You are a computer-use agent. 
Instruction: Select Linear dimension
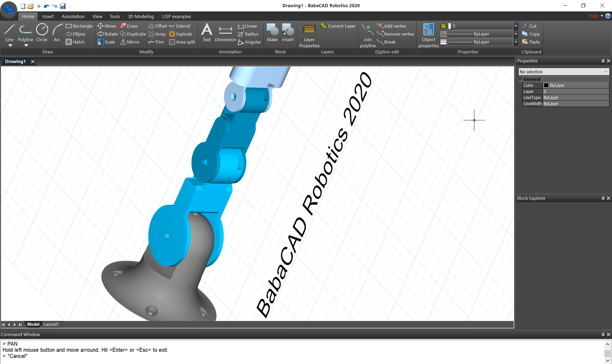pyautogui.click(x=247, y=26)
